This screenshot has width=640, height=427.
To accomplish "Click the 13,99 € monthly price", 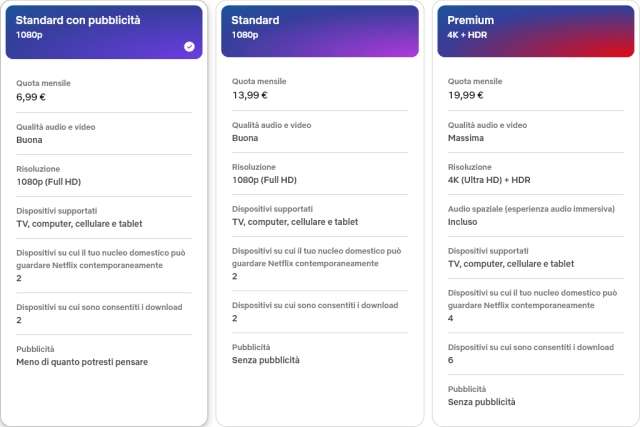I will click(x=249, y=96).
